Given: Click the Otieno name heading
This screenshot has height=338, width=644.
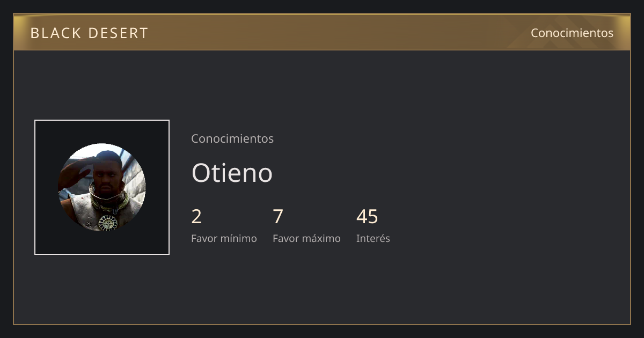Looking at the screenshot, I should click(232, 173).
